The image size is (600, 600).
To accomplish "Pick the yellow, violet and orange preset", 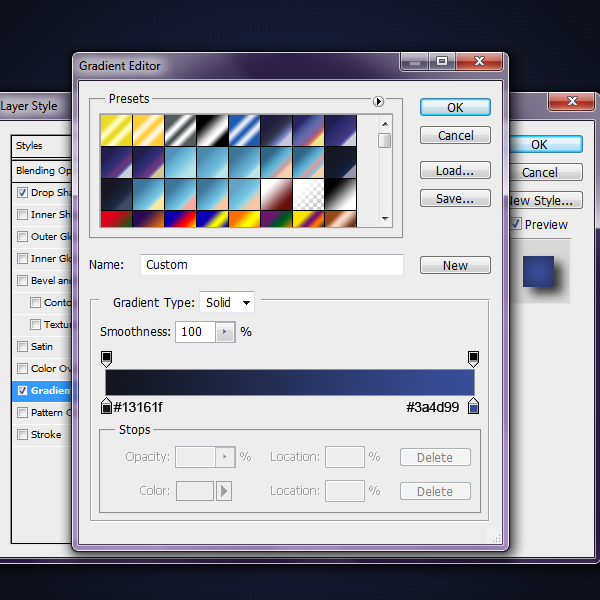I will tap(308, 219).
